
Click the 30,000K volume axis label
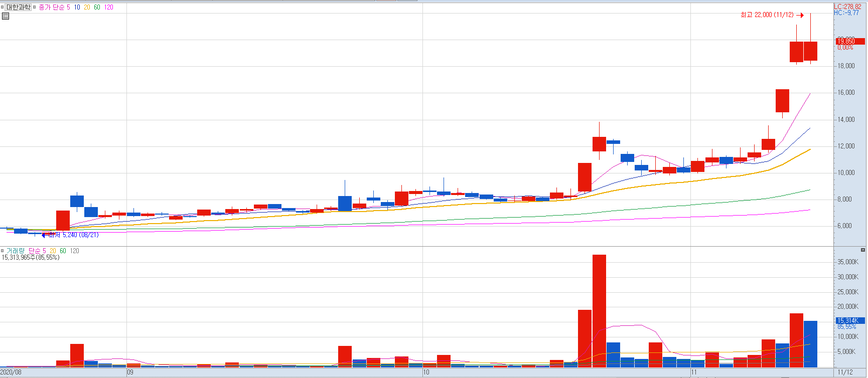click(848, 277)
